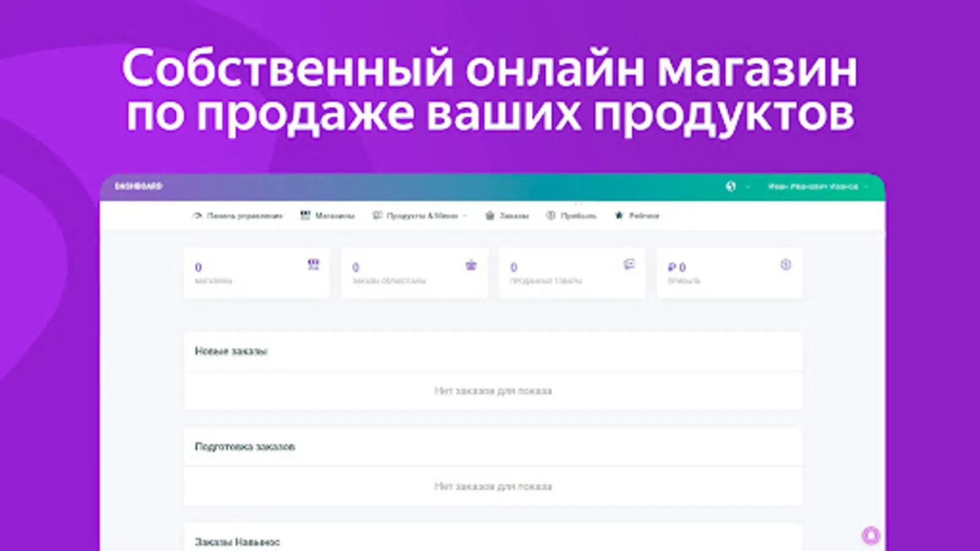This screenshot has width=980, height=551.
Task: Click the Заказы Навынос section header
Action: [x=237, y=542]
